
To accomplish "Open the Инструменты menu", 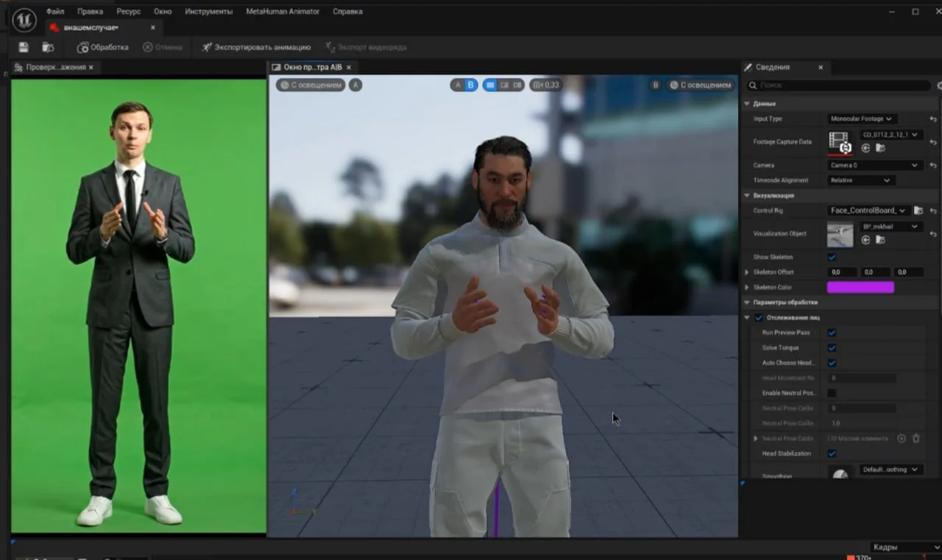I will [x=208, y=12].
